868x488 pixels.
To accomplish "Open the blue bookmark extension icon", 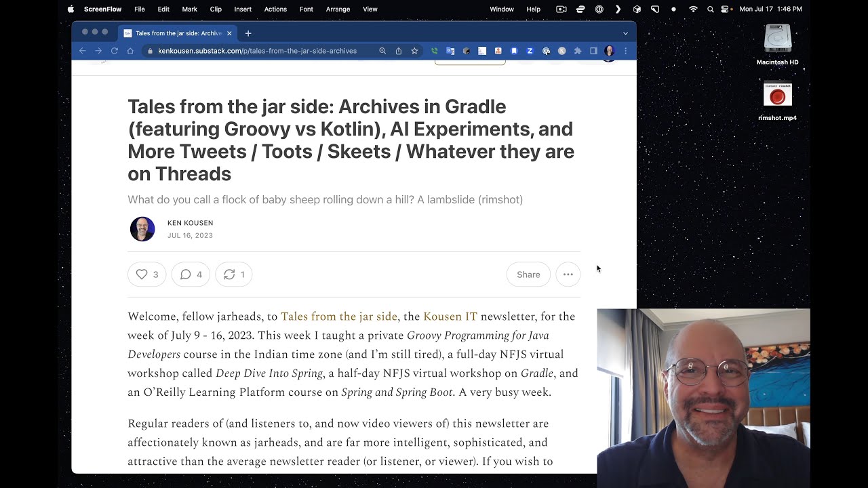I will coord(514,51).
